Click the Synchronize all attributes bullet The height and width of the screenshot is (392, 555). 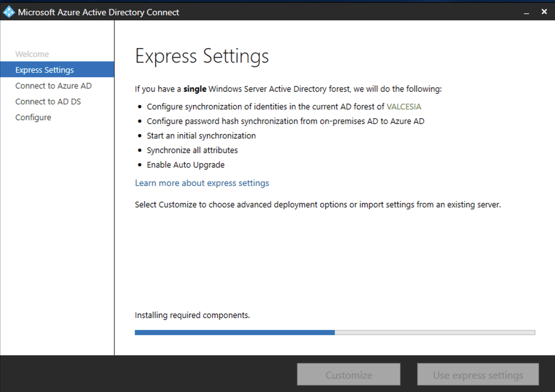point(192,150)
